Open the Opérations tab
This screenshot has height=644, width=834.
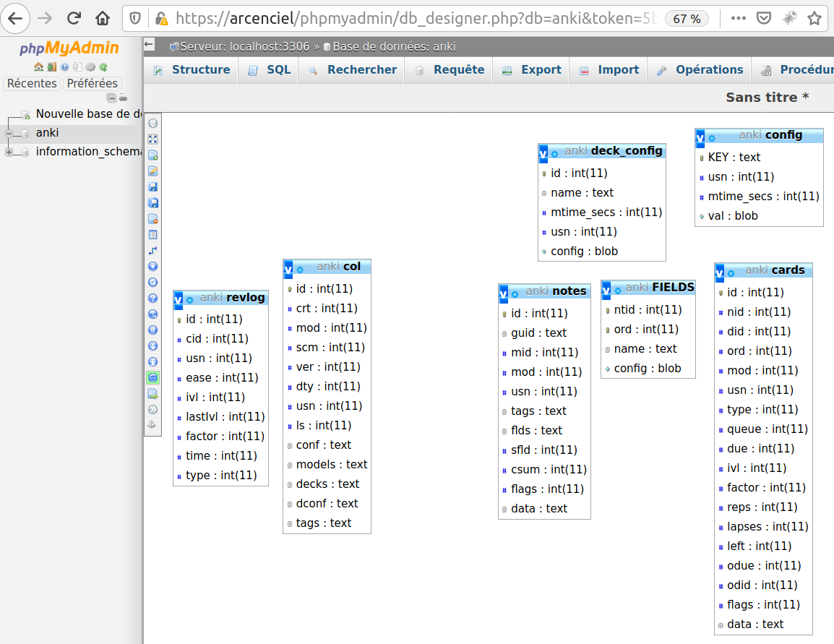click(x=700, y=70)
